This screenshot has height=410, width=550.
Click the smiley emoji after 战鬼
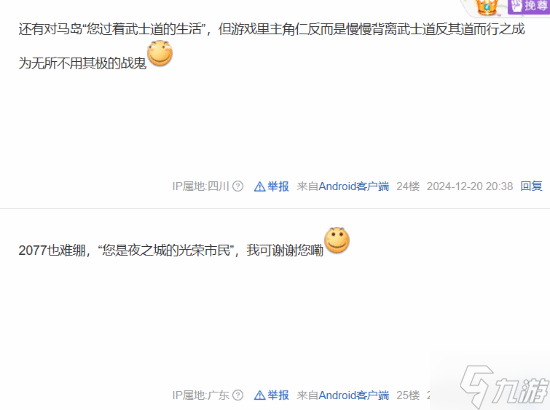pos(160,53)
